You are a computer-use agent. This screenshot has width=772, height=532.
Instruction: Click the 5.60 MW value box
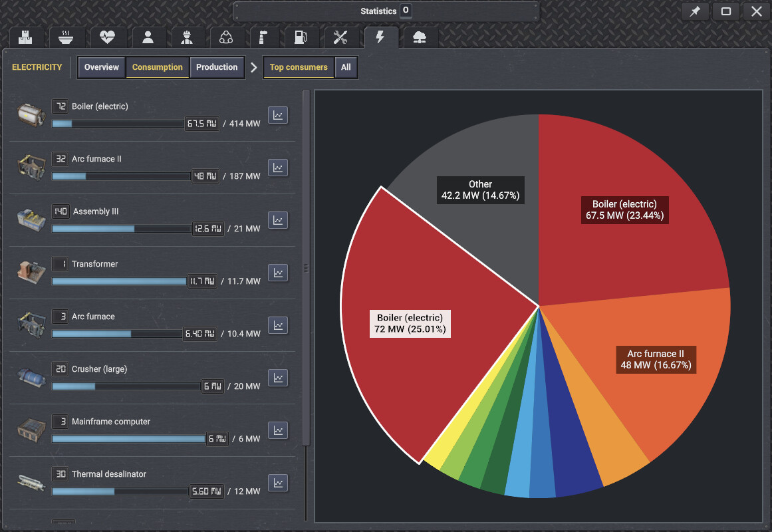207,491
